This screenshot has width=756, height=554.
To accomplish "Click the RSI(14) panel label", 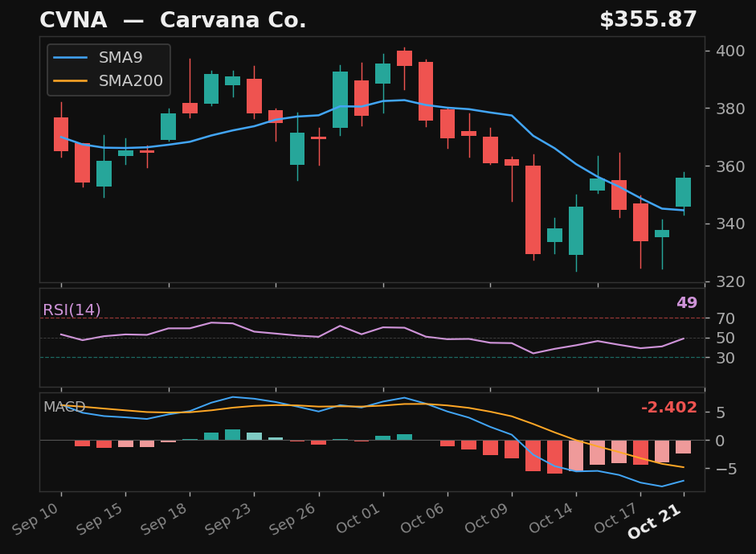I will coord(72,310).
